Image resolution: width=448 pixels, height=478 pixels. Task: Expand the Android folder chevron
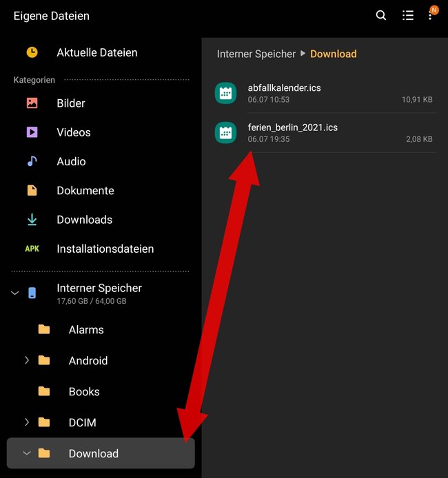pyautogui.click(x=27, y=360)
